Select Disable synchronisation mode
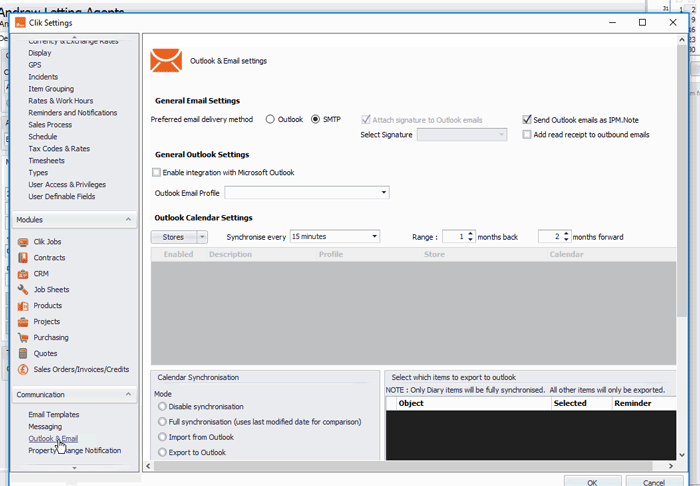Image resolution: width=700 pixels, height=486 pixels. [162, 407]
